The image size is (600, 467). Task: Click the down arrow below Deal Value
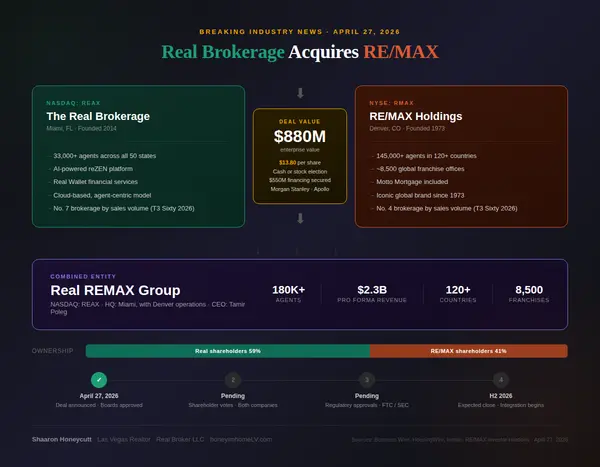300,218
